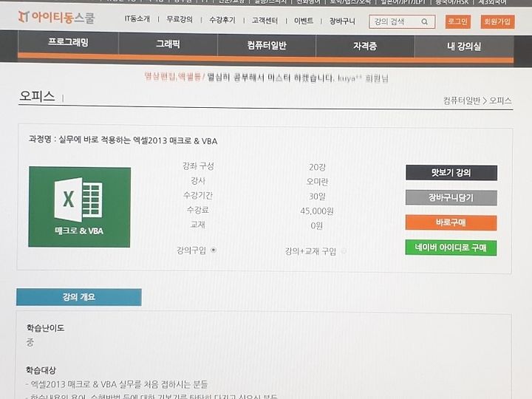This screenshot has width=532, height=399.
Task: Click the 바로구매 button
Action: coord(451,222)
